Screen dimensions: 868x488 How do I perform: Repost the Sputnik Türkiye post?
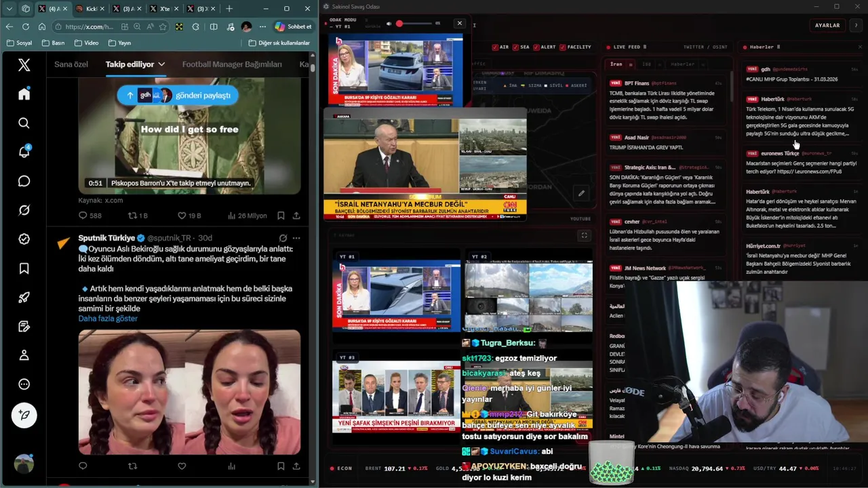[132, 466]
